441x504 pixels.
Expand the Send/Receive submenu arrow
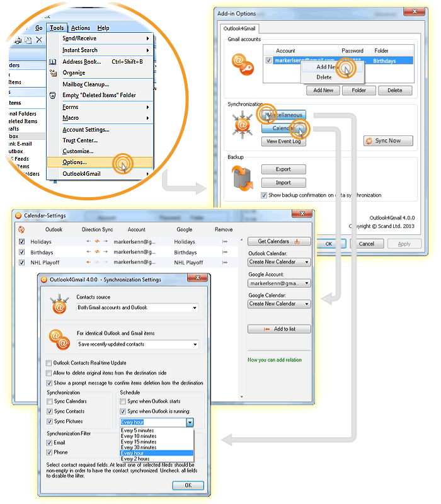click(x=147, y=38)
